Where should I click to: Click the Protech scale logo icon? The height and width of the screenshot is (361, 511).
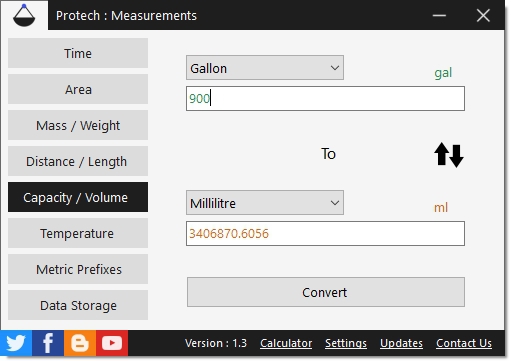(x=24, y=16)
